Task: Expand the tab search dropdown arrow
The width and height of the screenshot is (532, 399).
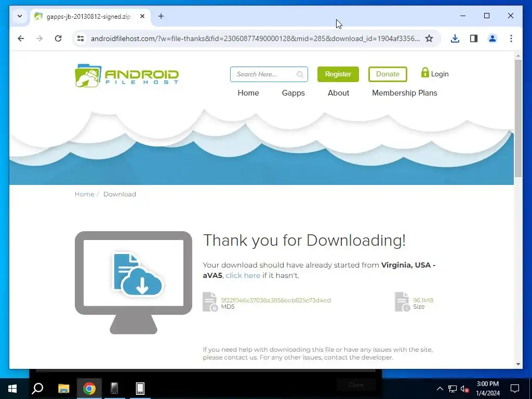Action: [x=20, y=16]
